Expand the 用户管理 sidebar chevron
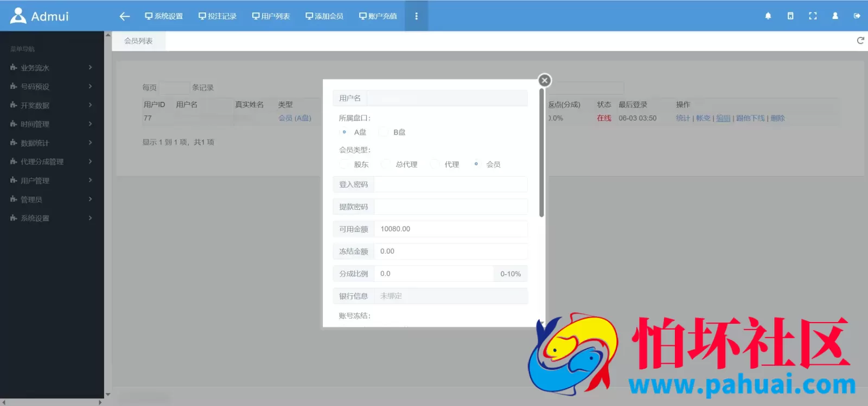This screenshot has height=406, width=868. tap(90, 181)
